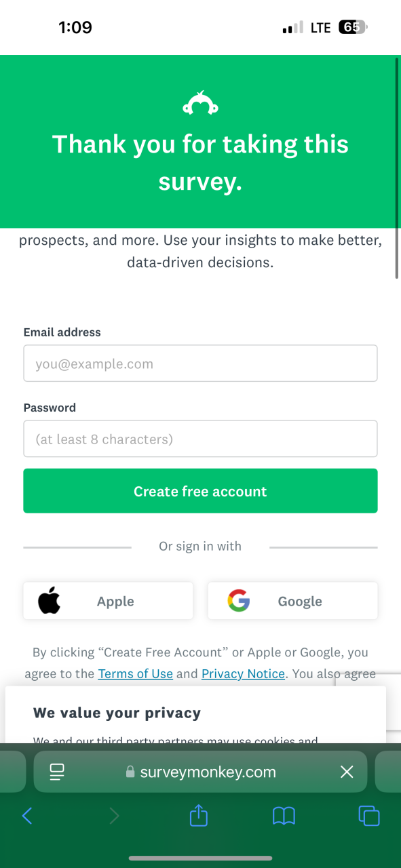Tap the page scrollbar on right edge
This screenshot has height=868, width=401.
(397, 168)
